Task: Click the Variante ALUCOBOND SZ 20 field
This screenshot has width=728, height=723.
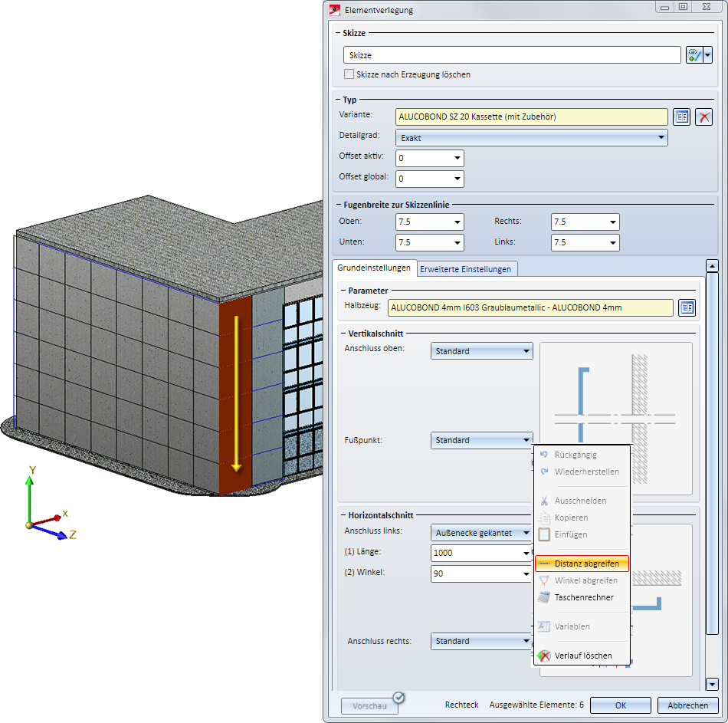Action: [532, 117]
